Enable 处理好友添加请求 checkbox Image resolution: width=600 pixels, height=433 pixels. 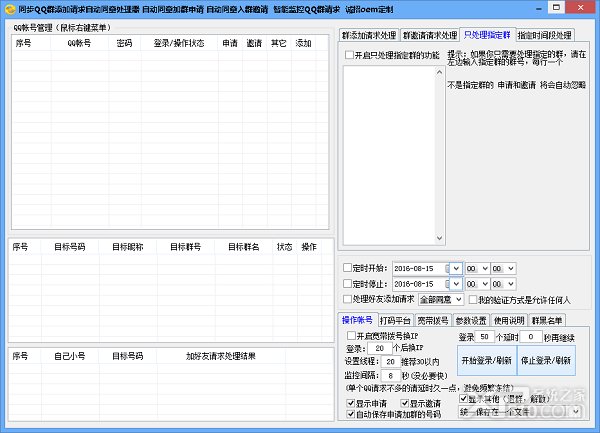(x=347, y=299)
